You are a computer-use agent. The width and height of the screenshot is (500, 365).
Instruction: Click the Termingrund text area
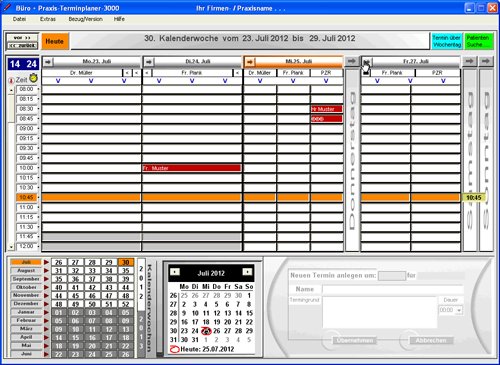380,312
